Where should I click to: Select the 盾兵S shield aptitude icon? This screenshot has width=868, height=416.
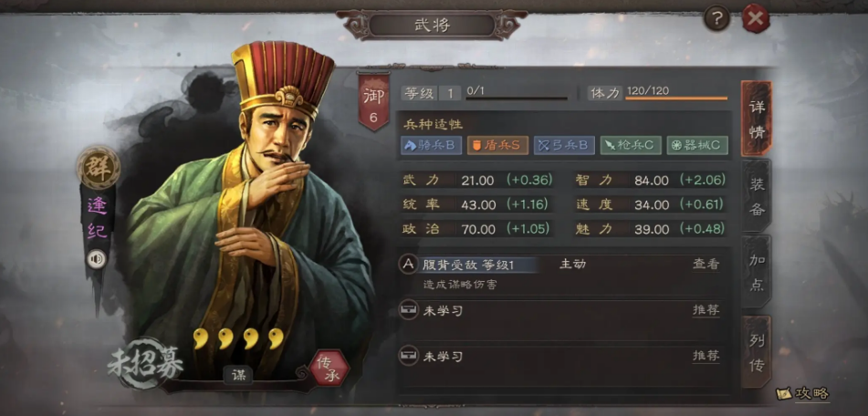coord(497,145)
